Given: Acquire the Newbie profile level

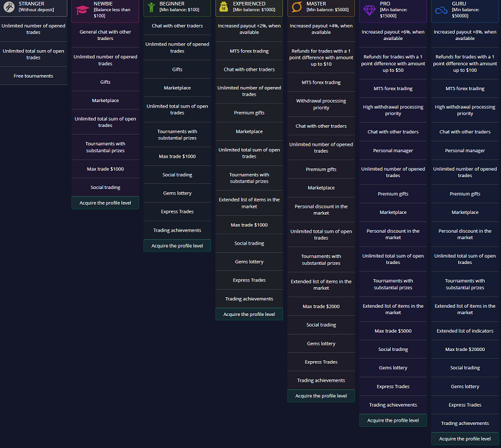Looking at the screenshot, I should [105, 203].
